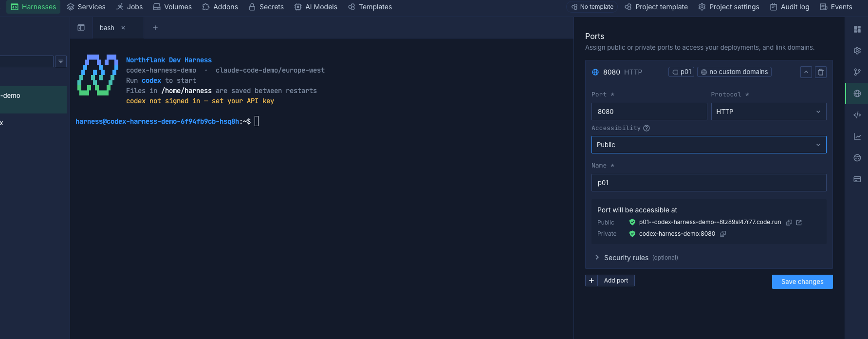
Task: Open the Volumes tab
Action: [172, 7]
